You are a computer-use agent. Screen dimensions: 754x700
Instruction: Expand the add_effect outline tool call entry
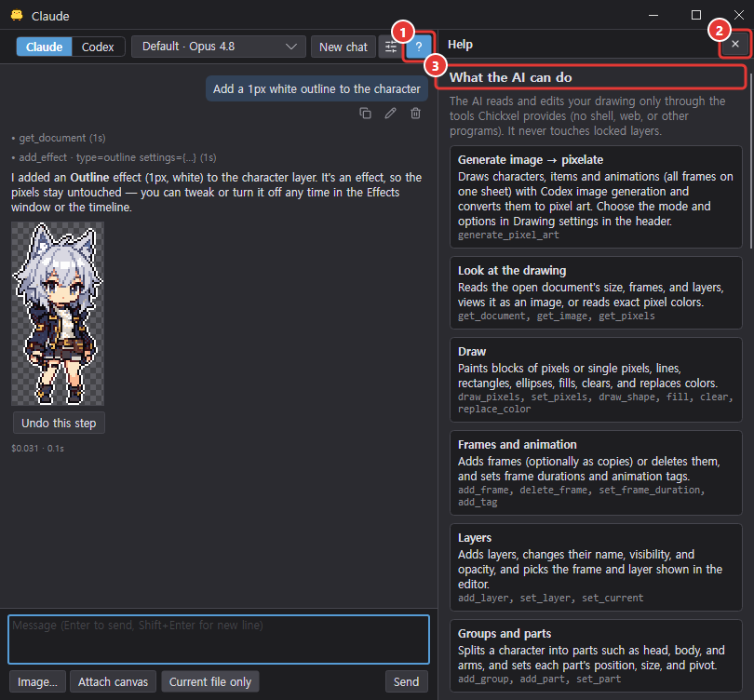pyautogui.click(x=114, y=157)
